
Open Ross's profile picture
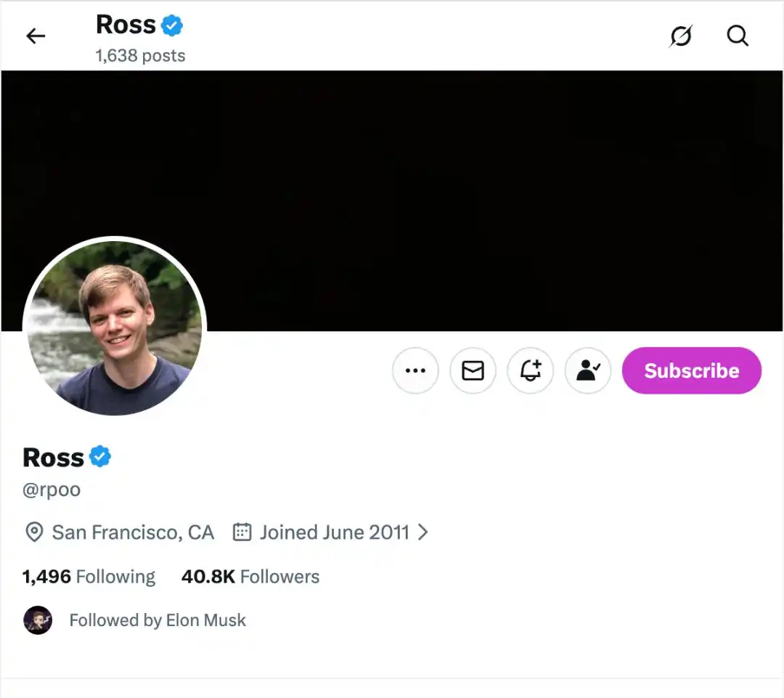click(x=115, y=328)
